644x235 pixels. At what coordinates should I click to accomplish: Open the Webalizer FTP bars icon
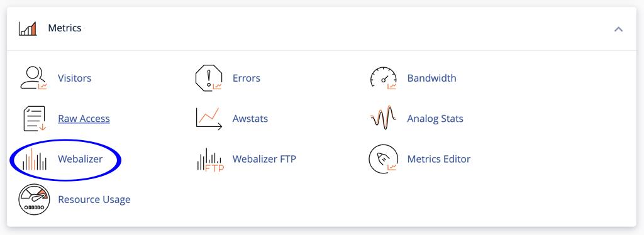[x=210, y=160]
